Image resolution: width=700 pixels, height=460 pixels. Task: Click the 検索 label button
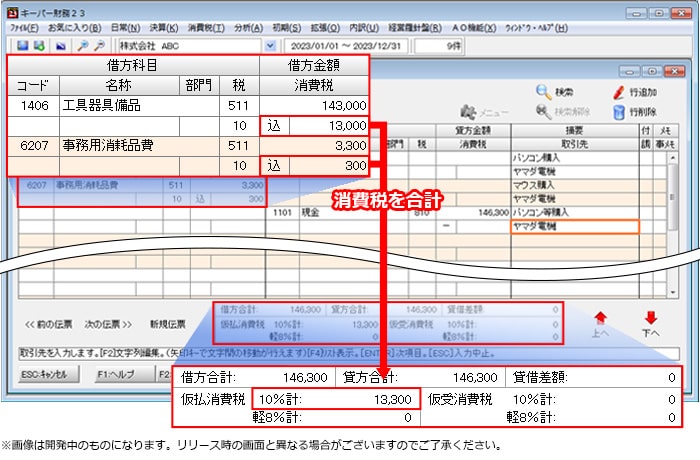(x=564, y=92)
